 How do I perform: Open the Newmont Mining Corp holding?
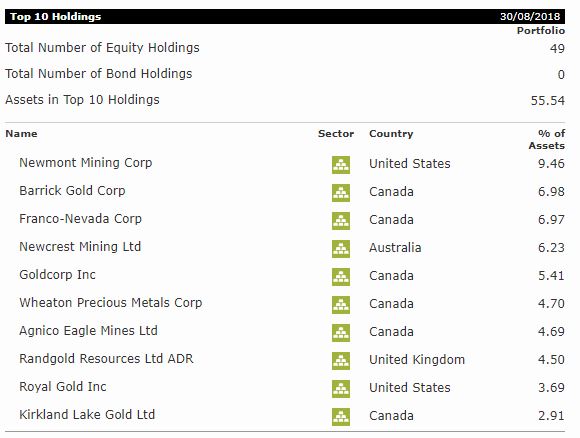tap(85, 163)
